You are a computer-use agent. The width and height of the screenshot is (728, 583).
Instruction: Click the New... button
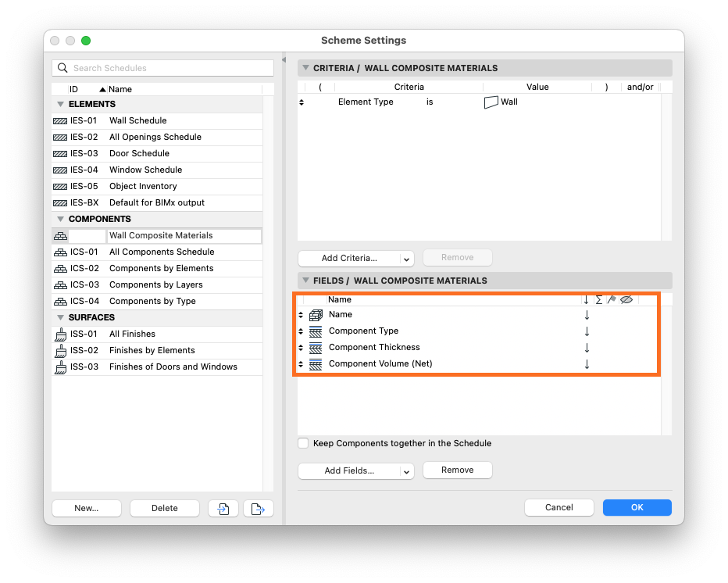[87, 509]
